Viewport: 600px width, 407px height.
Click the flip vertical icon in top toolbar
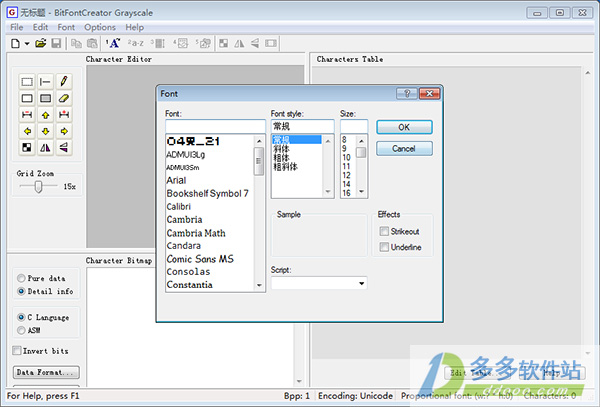[255, 44]
